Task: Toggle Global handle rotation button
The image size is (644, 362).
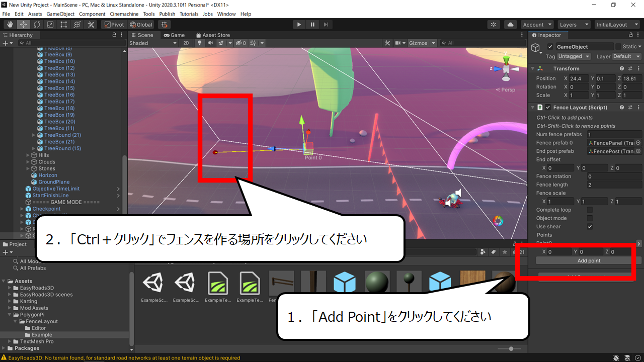Action: pyautogui.click(x=141, y=25)
